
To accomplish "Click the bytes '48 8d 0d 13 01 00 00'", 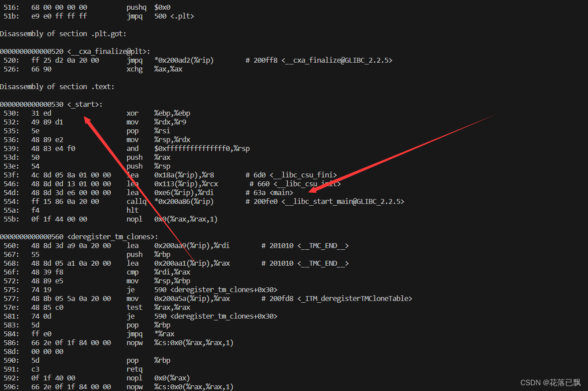I will [x=71, y=184].
